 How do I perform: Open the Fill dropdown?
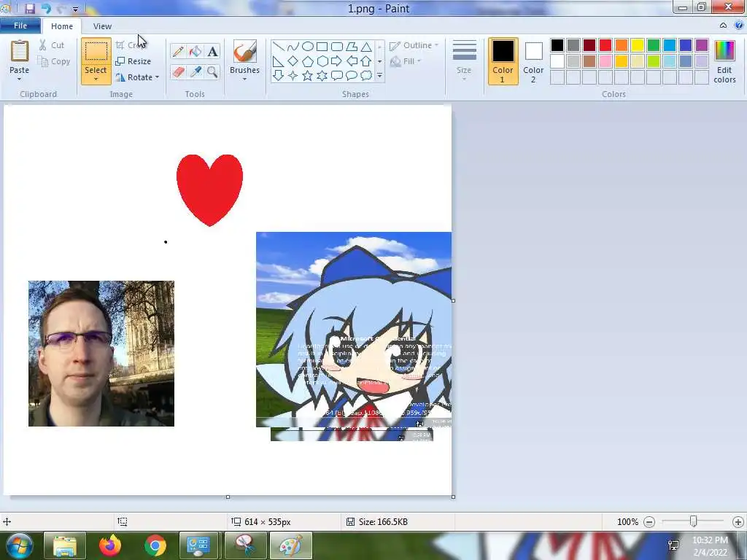[x=406, y=61]
